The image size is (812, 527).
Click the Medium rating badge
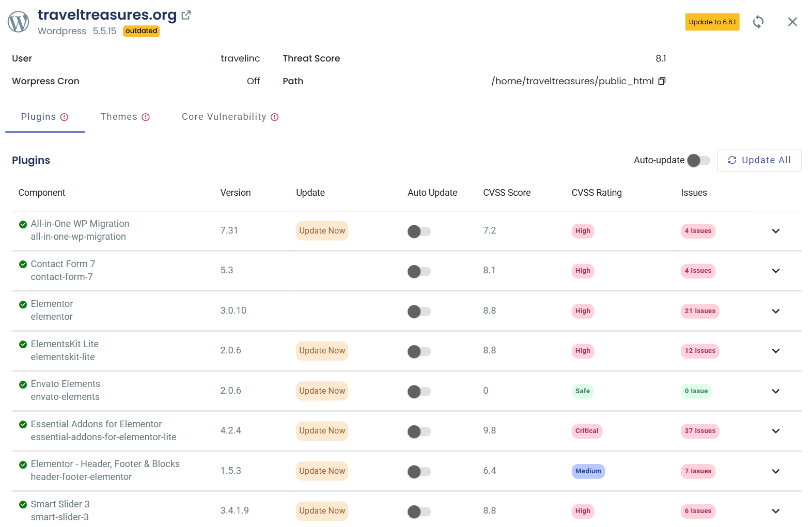[x=588, y=471]
